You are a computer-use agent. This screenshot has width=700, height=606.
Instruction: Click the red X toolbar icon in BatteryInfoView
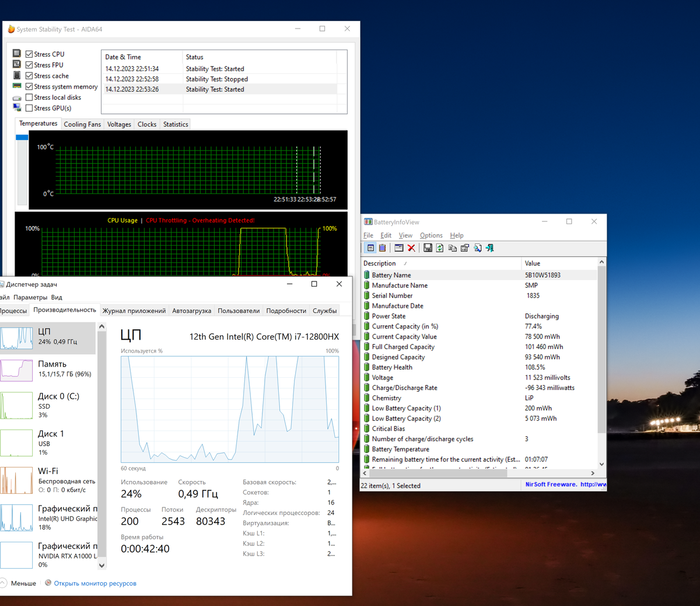coord(411,248)
